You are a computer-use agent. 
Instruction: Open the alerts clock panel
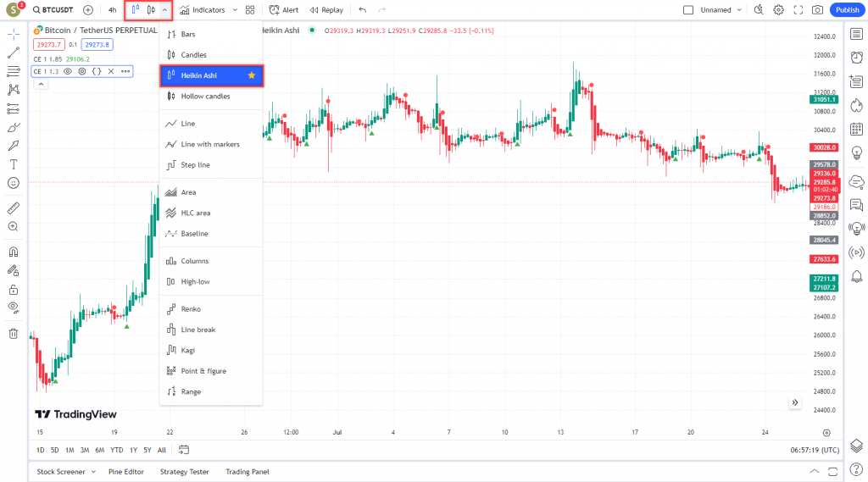[x=856, y=58]
